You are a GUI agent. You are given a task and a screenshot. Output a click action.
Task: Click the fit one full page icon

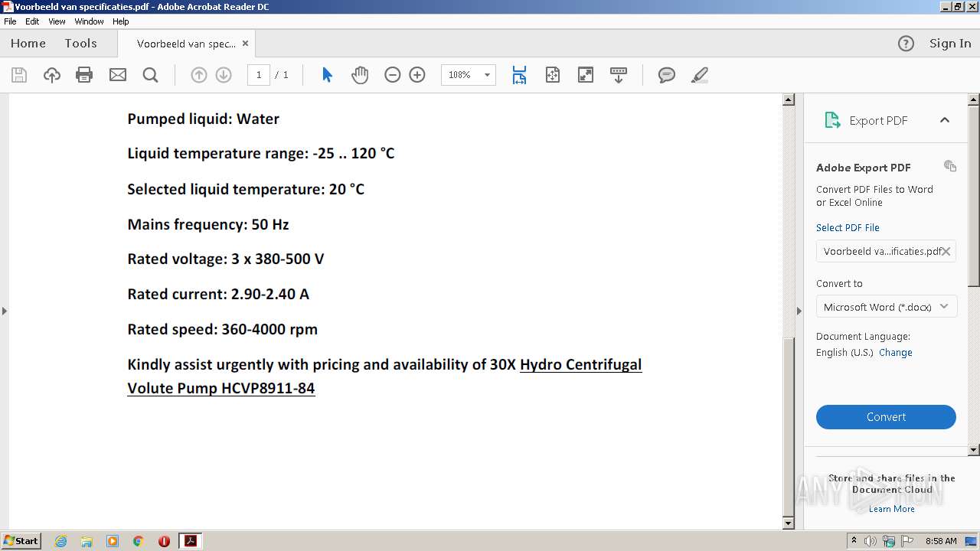point(553,75)
